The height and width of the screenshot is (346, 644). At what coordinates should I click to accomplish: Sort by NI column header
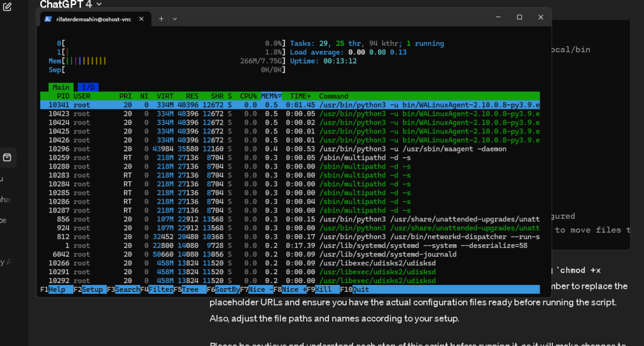(x=144, y=96)
